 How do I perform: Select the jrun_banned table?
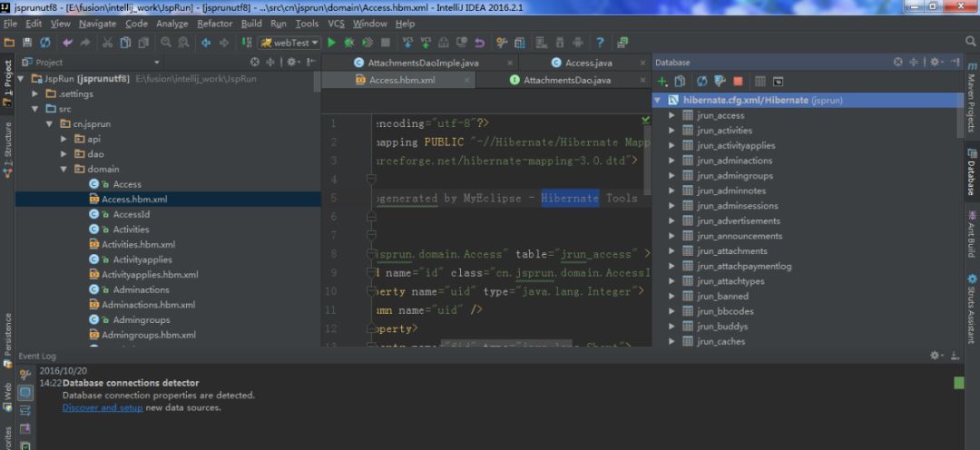click(x=722, y=297)
